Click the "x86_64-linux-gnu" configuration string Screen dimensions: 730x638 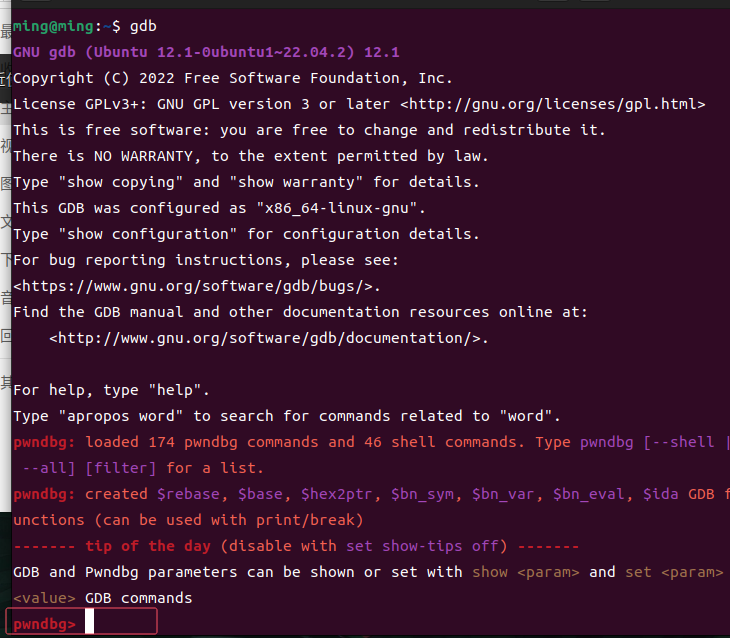click(x=344, y=208)
